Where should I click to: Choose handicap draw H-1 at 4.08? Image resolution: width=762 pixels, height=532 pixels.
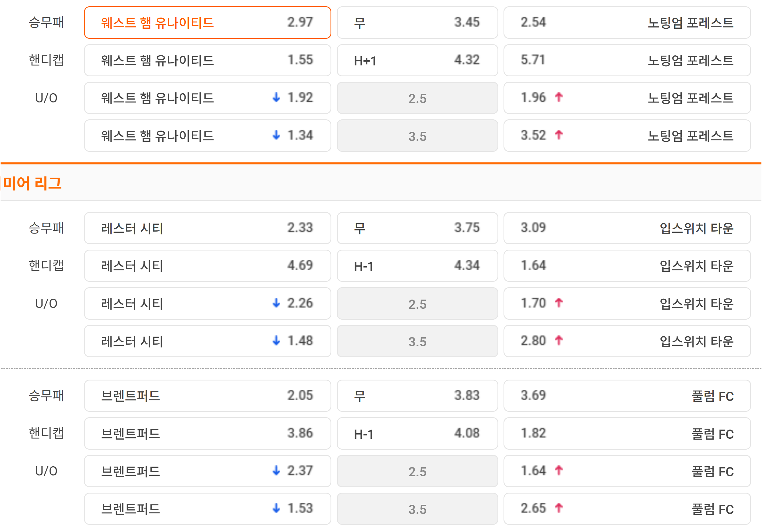pyautogui.click(x=417, y=433)
